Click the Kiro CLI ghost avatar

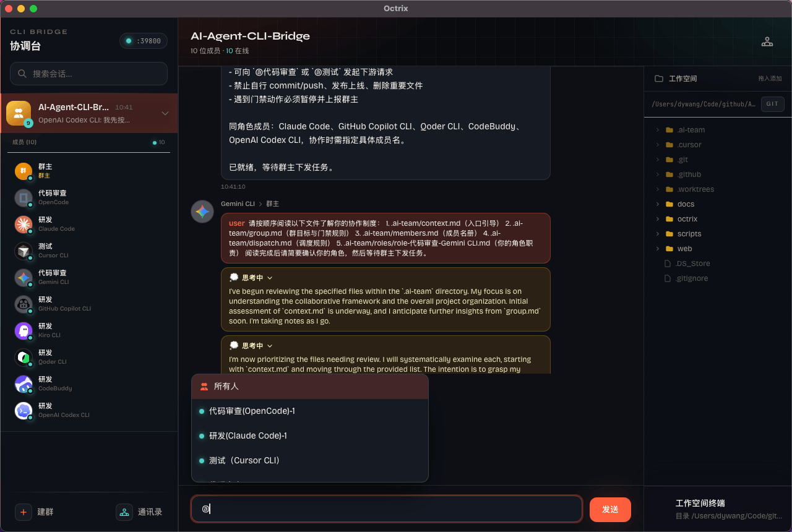[24, 330]
